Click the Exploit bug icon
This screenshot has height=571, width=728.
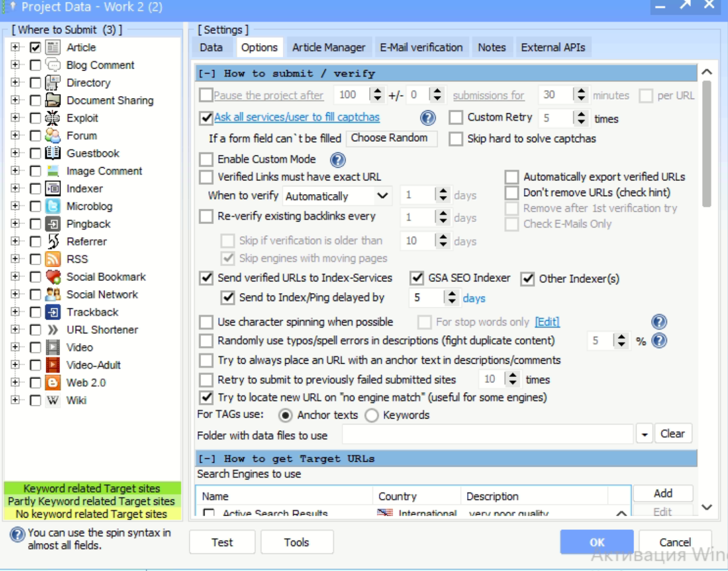[x=53, y=118]
